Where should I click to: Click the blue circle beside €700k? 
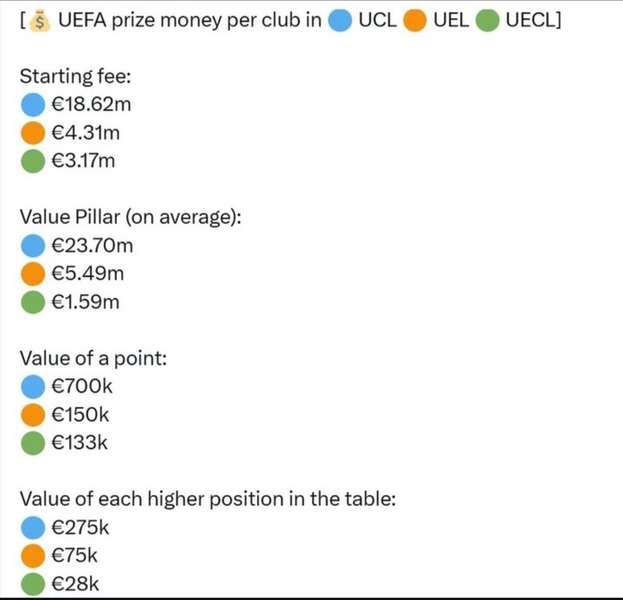[33, 387]
